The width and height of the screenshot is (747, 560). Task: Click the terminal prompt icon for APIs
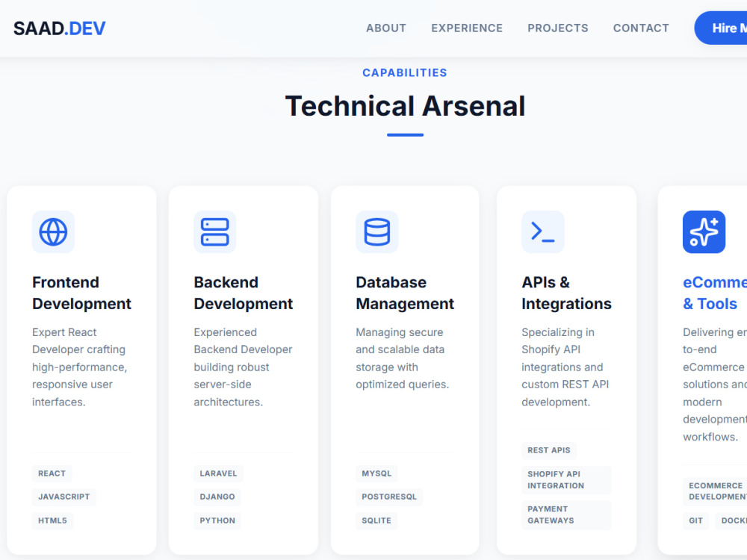point(542,232)
